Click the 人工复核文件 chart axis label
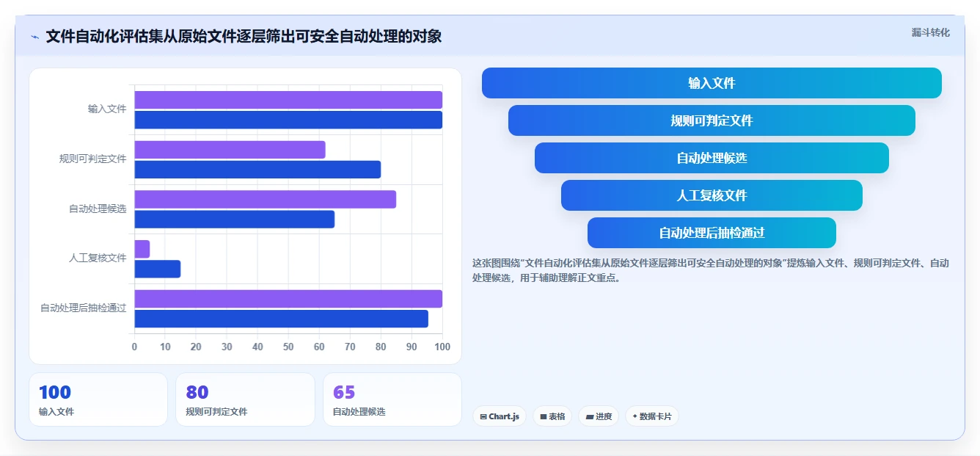 98,258
